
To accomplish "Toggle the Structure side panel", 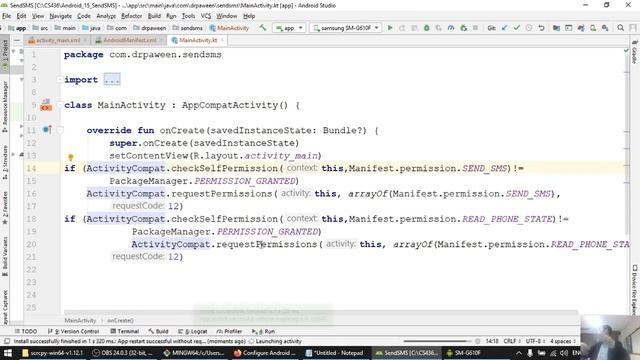I will [5, 162].
